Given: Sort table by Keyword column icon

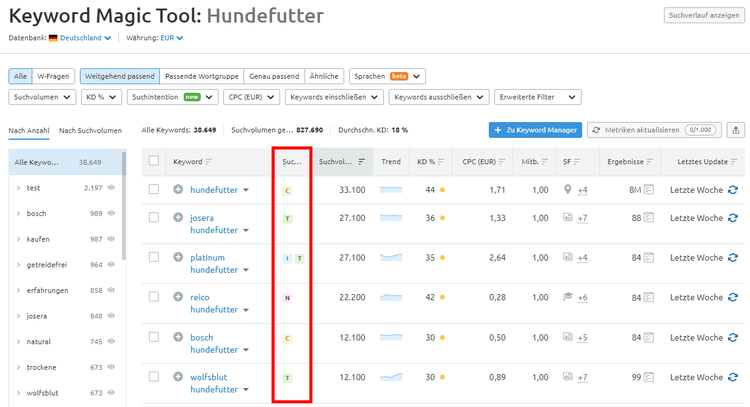Looking at the screenshot, I should coord(208,162).
